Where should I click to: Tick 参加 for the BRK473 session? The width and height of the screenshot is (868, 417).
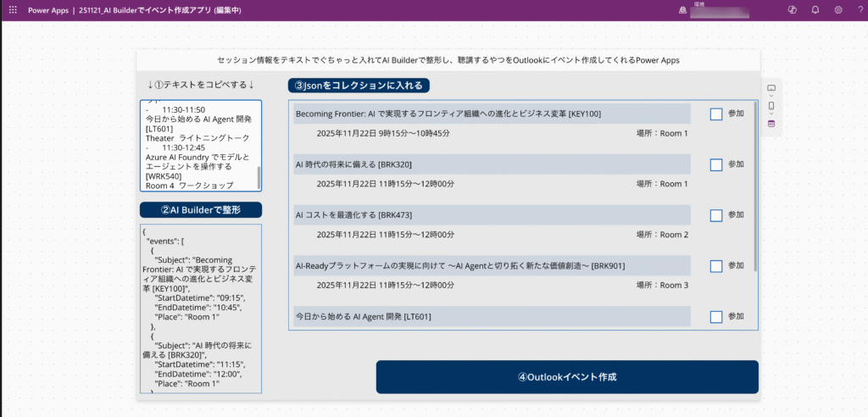click(716, 215)
